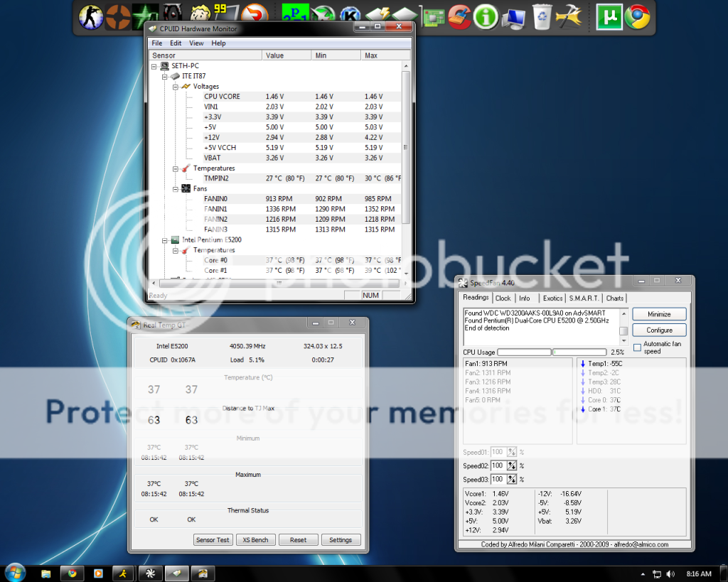The height and width of the screenshot is (582, 728).
Task: Enable Automatic fan speed in SpeedFan
Action: (x=637, y=347)
